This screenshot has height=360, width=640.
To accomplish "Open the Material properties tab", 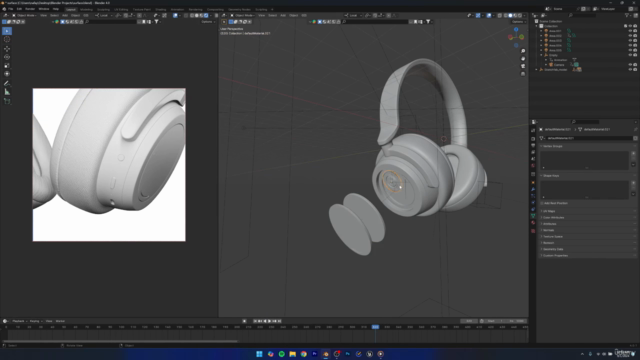I will pos(533,223).
